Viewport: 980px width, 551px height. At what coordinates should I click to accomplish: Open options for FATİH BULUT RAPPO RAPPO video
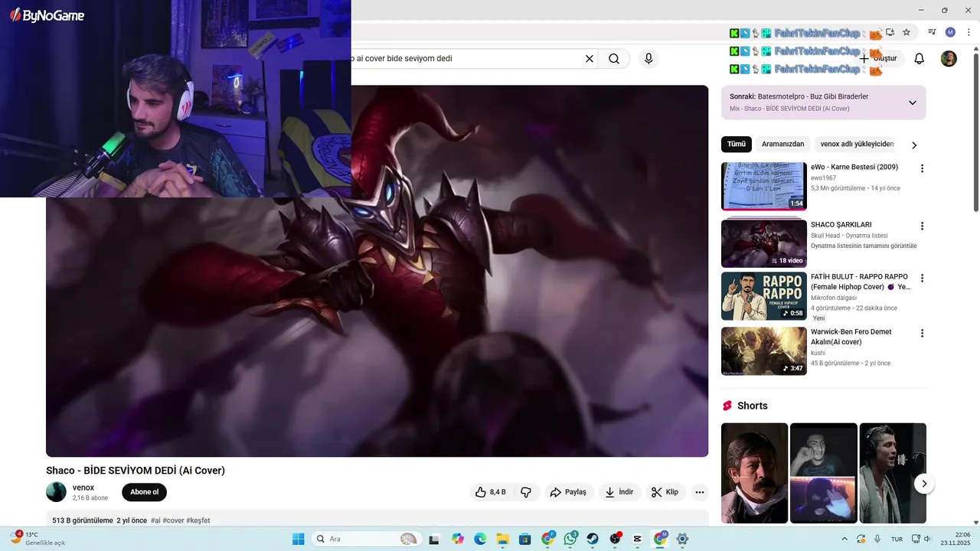tap(922, 278)
